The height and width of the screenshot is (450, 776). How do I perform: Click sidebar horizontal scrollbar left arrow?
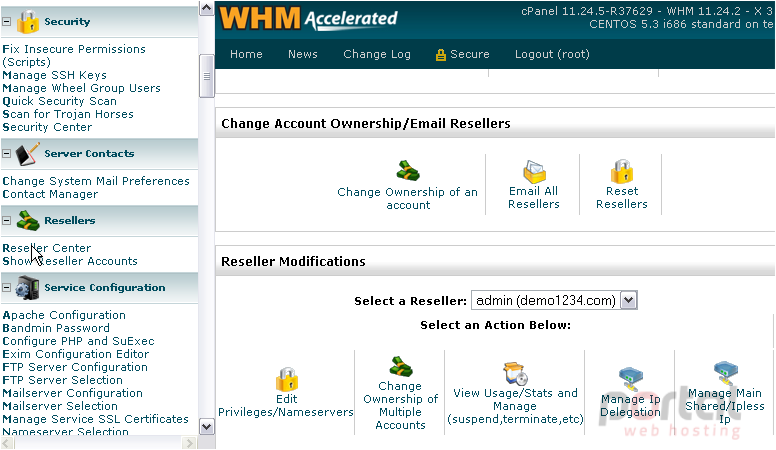pos(7,443)
